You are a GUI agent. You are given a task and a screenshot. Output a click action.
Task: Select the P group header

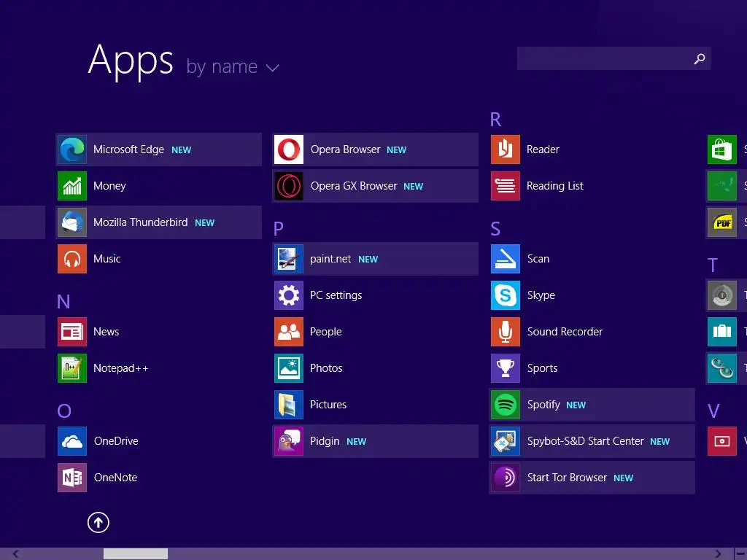[x=278, y=228]
